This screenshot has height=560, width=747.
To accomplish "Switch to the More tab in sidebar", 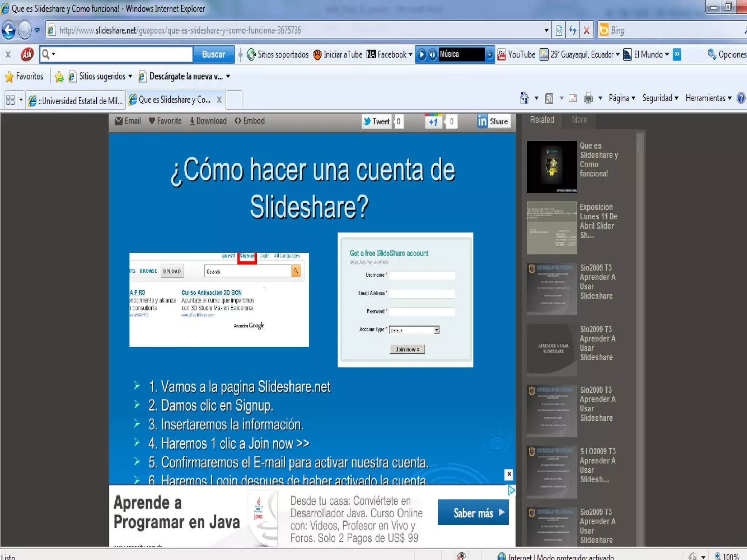I will pyautogui.click(x=579, y=120).
